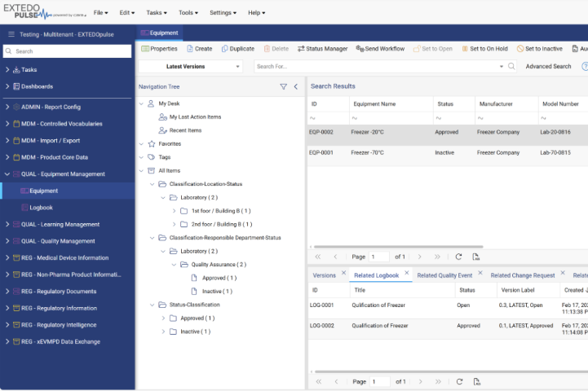Expand the Approved ( 1 ) folder under Status-Classification
The image size is (588, 391).
coord(163,318)
